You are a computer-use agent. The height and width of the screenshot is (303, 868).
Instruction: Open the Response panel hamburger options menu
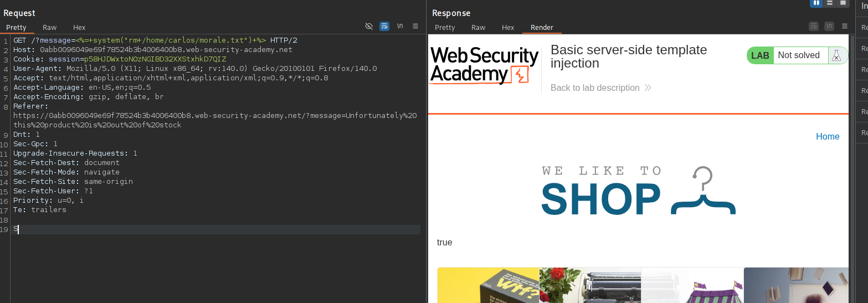pos(844,26)
